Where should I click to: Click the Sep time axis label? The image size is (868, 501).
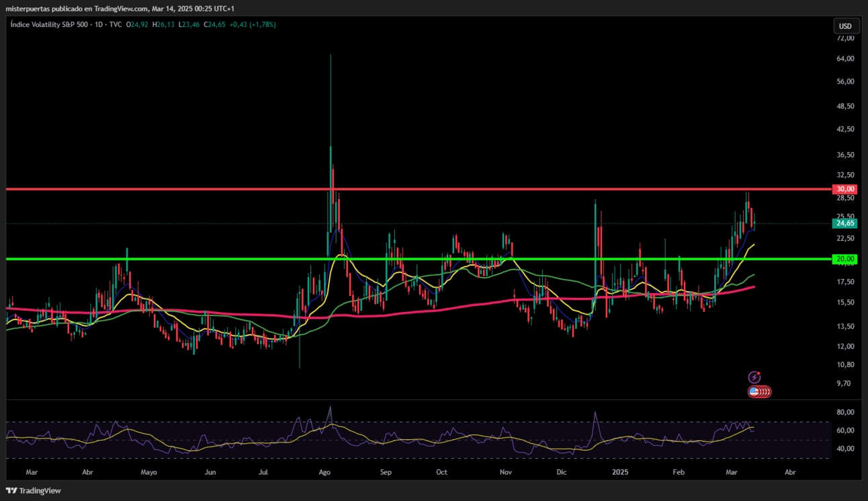pyautogui.click(x=385, y=472)
